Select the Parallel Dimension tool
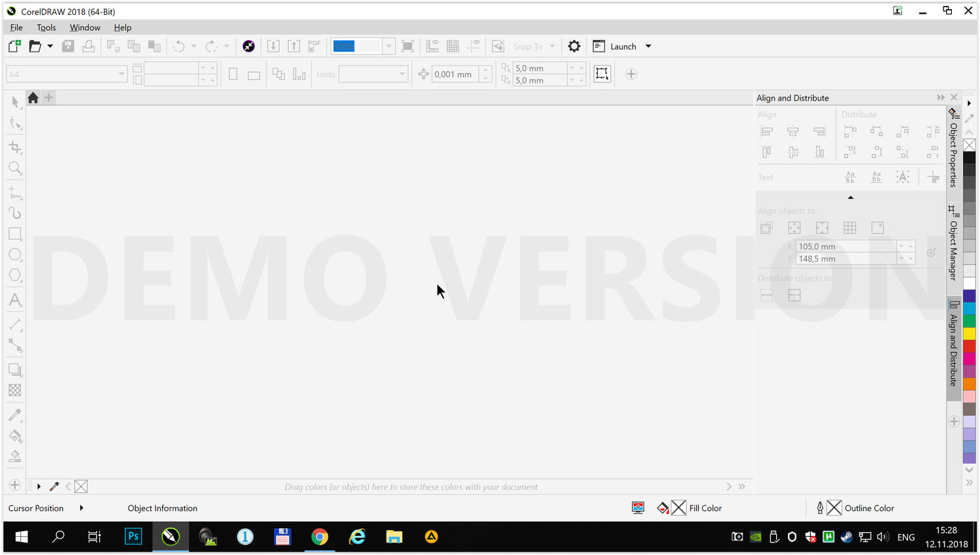This screenshot has height=555, width=980. tap(15, 324)
